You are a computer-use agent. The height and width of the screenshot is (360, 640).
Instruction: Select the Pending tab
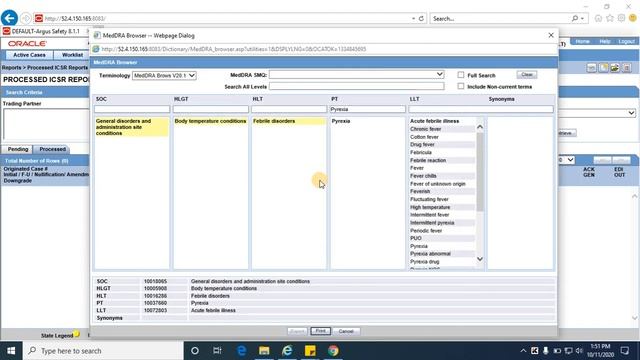pyautogui.click(x=18, y=149)
